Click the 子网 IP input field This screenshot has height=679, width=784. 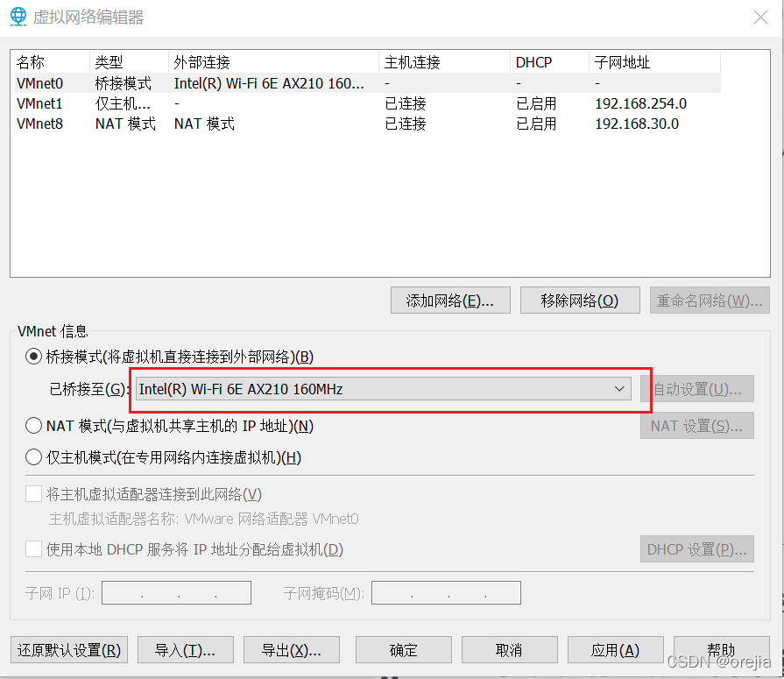[x=176, y=592]
